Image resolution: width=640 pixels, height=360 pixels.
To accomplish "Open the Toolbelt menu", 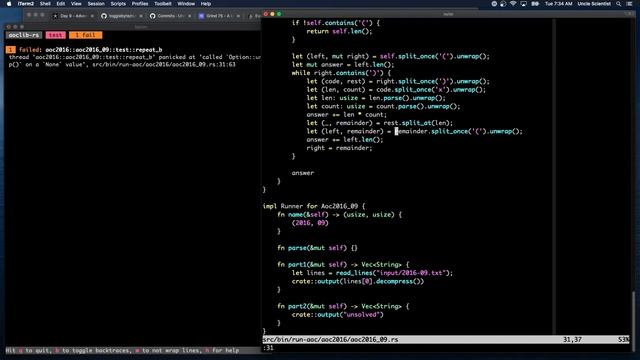I will click(x=162, y=4).
